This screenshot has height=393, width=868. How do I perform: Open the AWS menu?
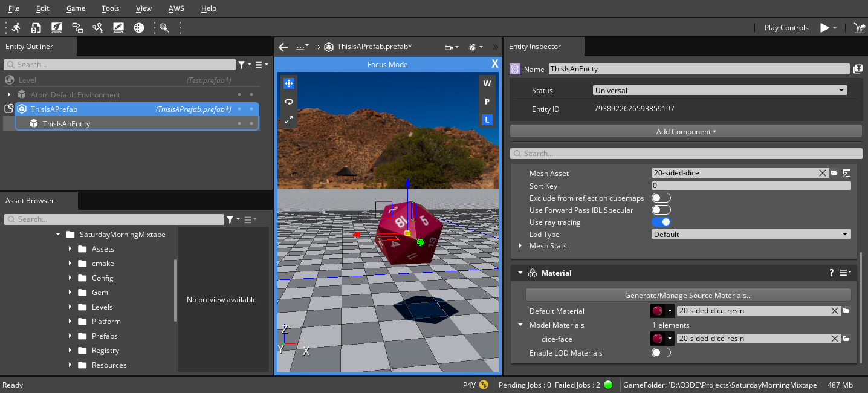pos(177,8)
